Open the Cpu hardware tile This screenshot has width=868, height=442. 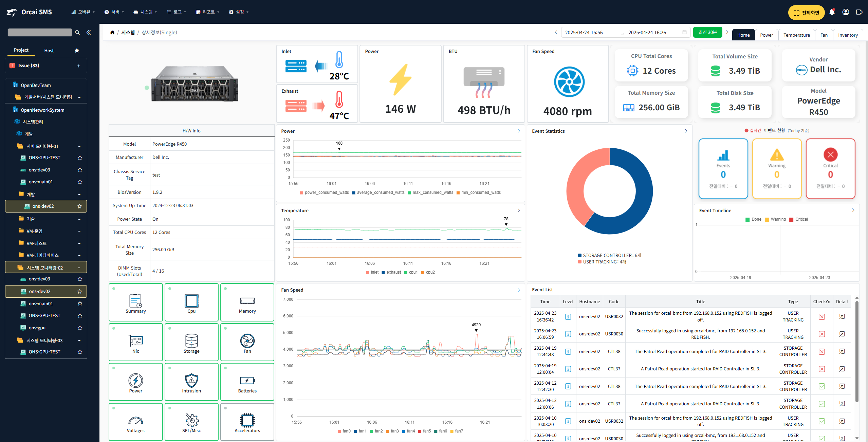tap(191, 302)
